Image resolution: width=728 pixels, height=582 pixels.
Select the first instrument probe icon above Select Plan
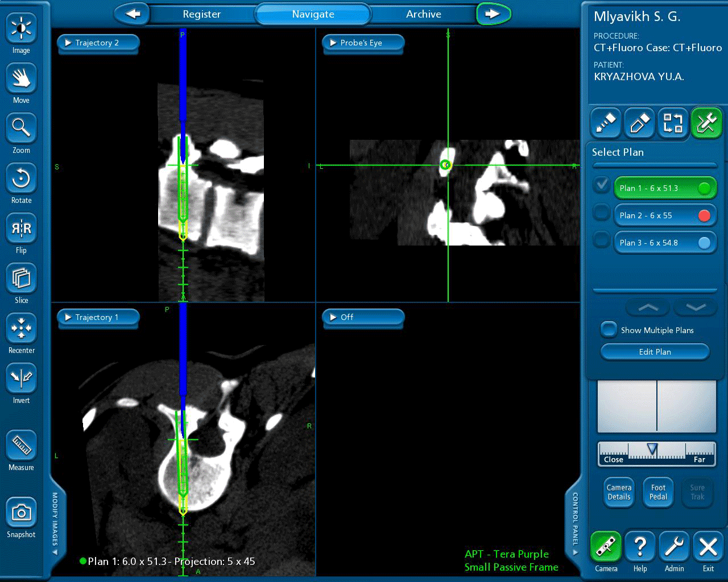tap(605, 123)
